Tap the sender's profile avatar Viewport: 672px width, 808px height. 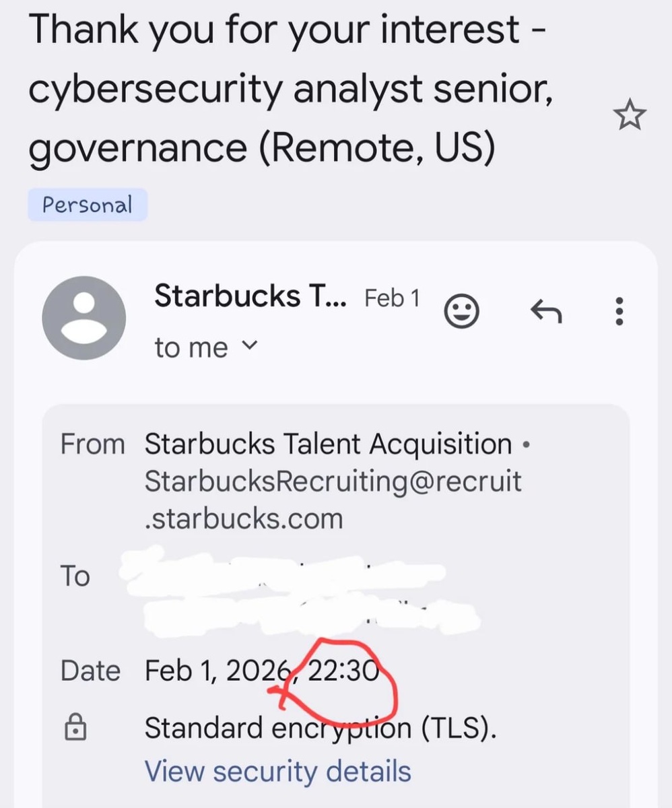point(83,318)
